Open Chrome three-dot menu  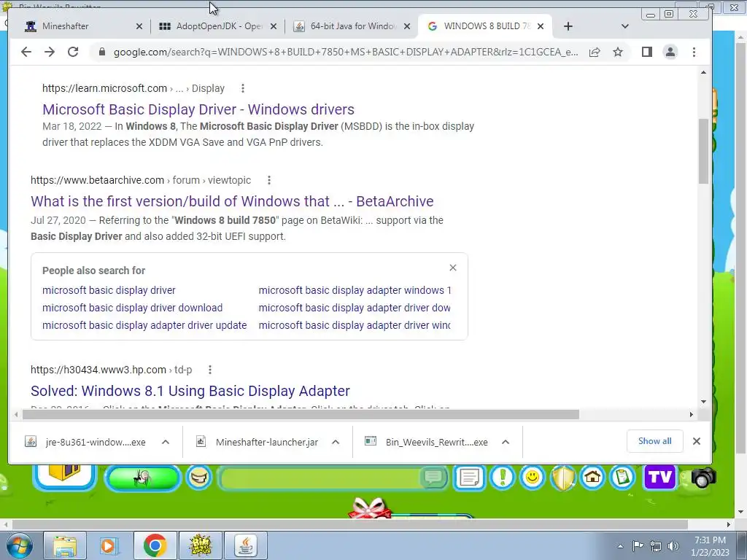coord(694,52)
